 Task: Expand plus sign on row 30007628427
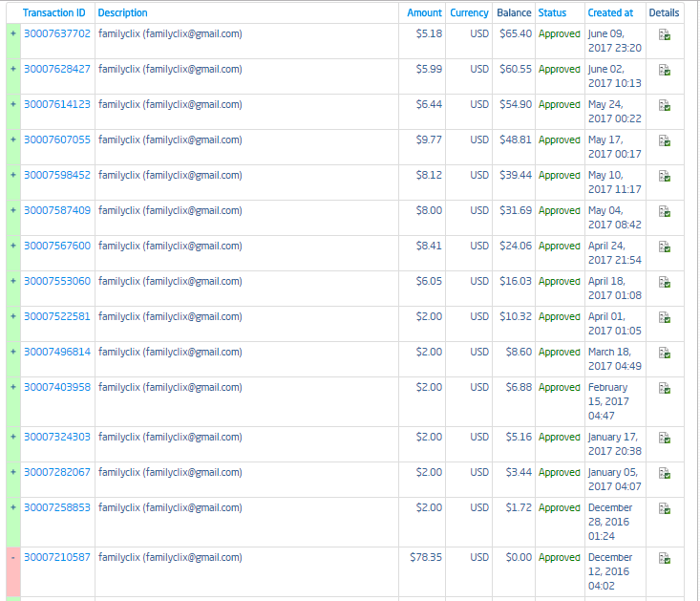click(13, 69)
